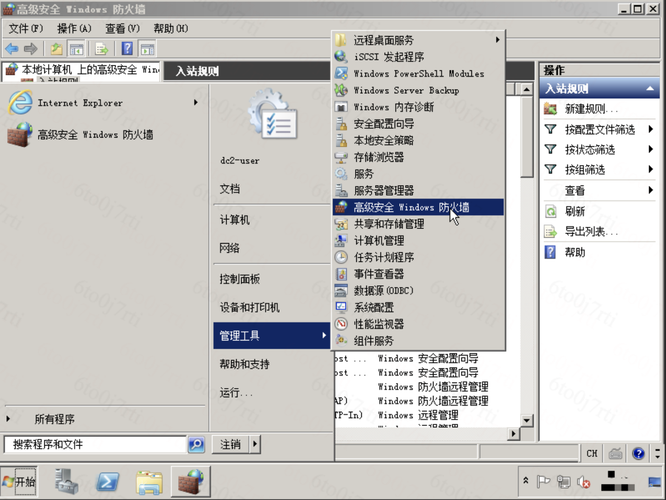Open Share and Storage Management (共享和存储管理)
The height and width of the screenshot is (500, 666).
coord(418,224)
